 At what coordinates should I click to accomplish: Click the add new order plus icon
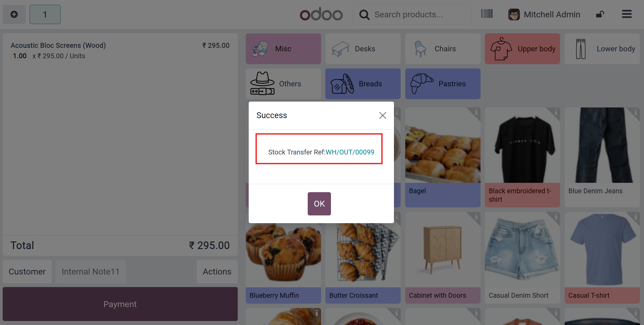tap(14, 14)
